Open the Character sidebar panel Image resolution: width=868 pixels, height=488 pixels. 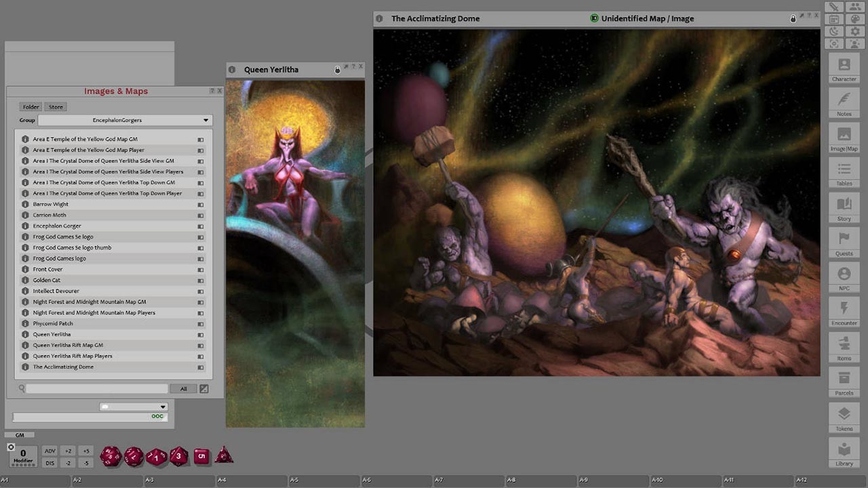click(844, 68)
